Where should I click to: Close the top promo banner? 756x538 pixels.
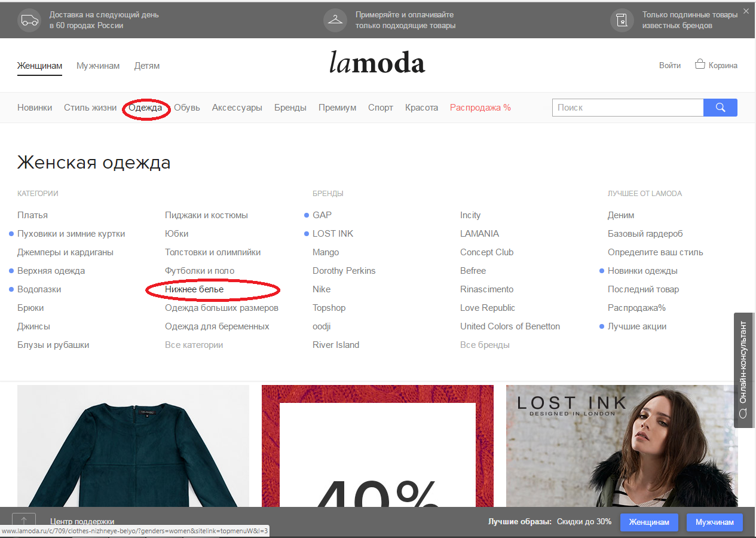(x=745, y=11)
